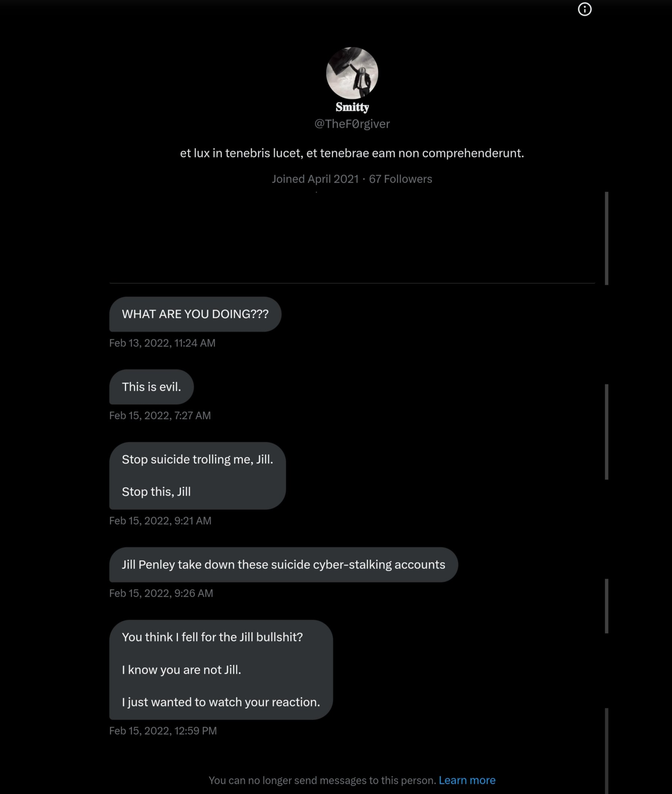This screenshot has width=672, height=794.
Task: Click the @TheF0rgiver handle
Action: [352, 124]
